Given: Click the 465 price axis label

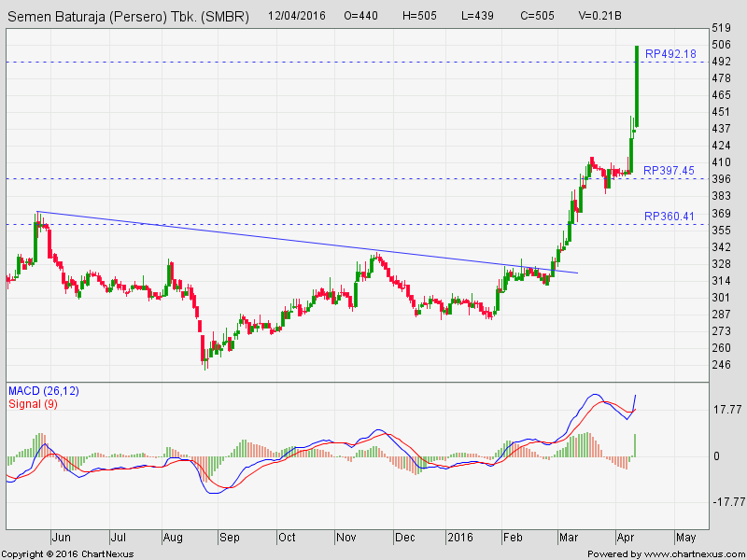Looking at the screenshot, I should point(721,95).
